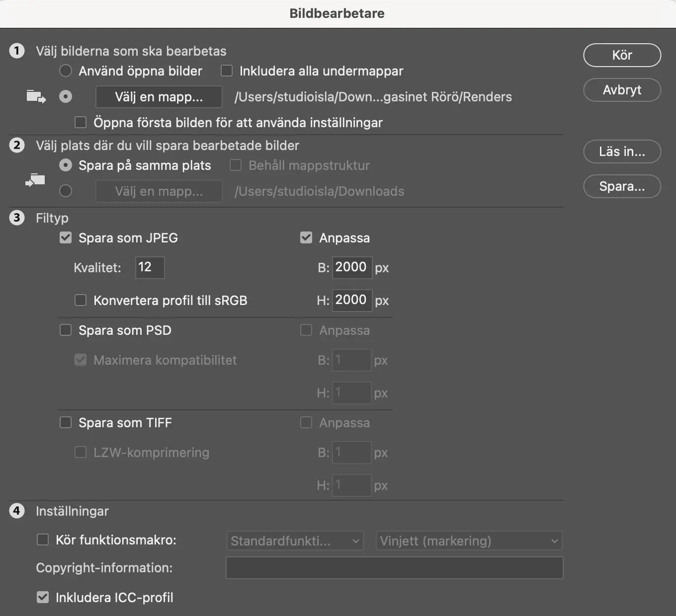This screenshot has height=616, width=676.
Task: Click the Copyright-information text field
Action: click(394, 568)
